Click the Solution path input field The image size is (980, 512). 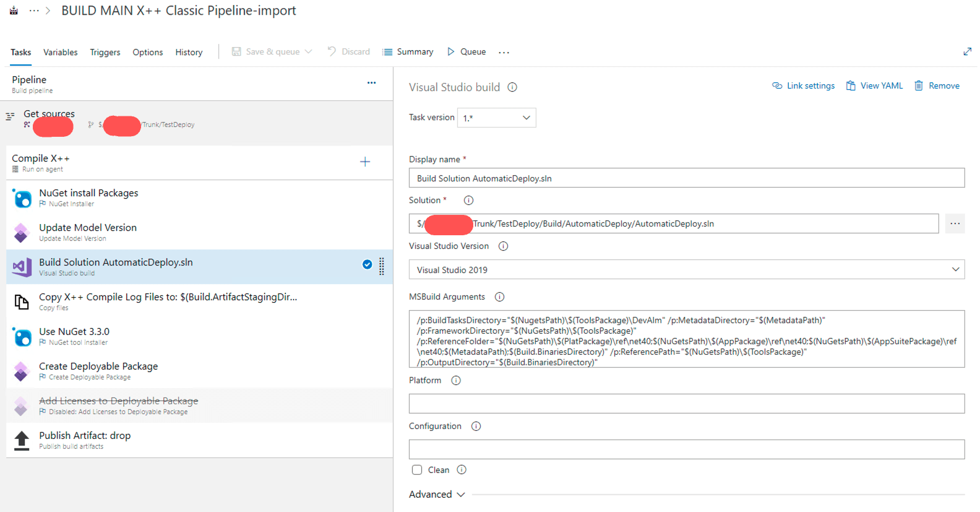coord(674,223)
